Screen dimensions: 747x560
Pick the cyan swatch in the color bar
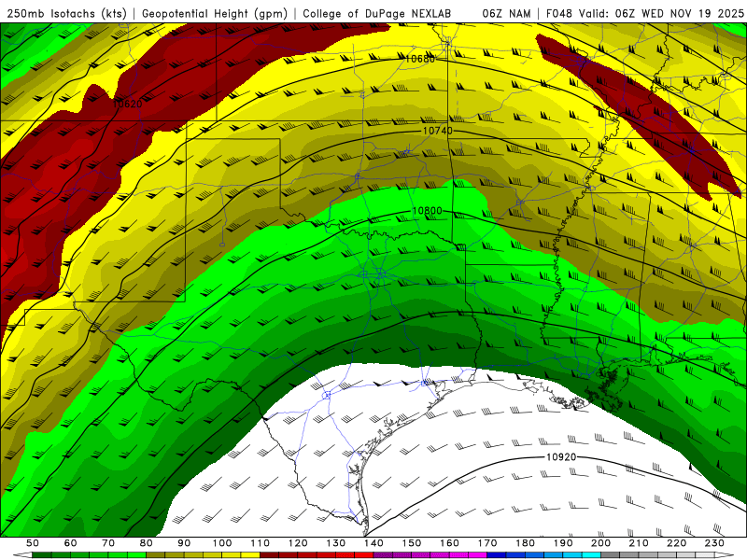591,555
